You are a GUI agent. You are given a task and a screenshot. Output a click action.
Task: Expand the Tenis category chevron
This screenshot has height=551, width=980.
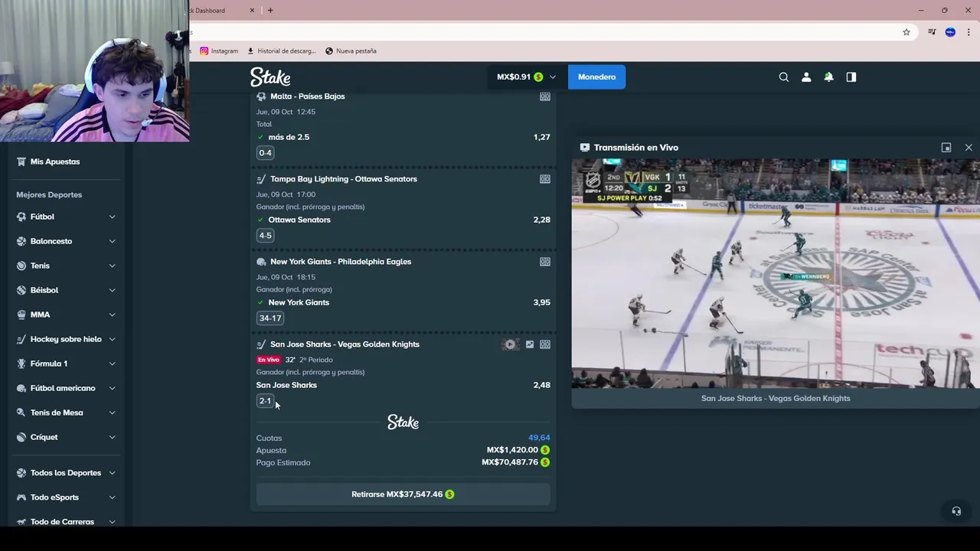pyautogui.click(x=112, y=266)
